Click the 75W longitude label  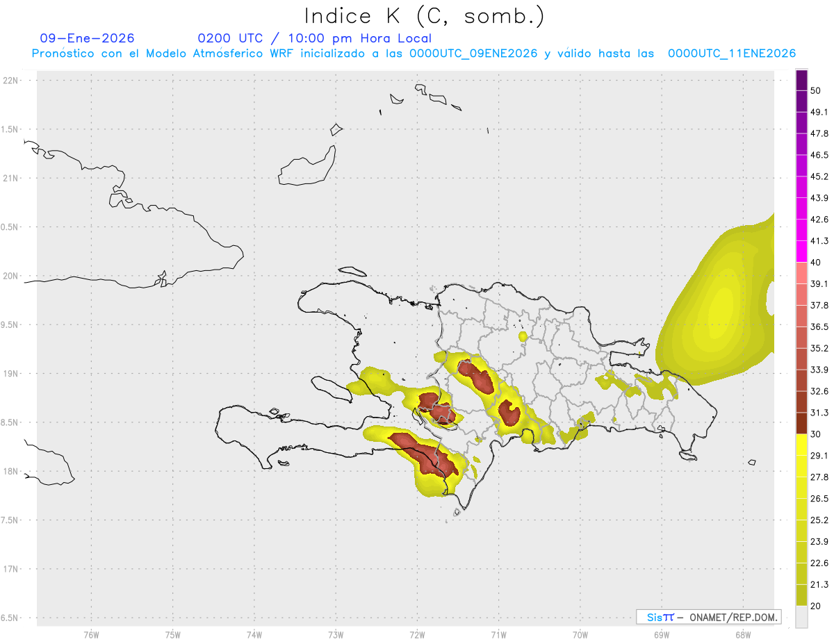[172, 634]
